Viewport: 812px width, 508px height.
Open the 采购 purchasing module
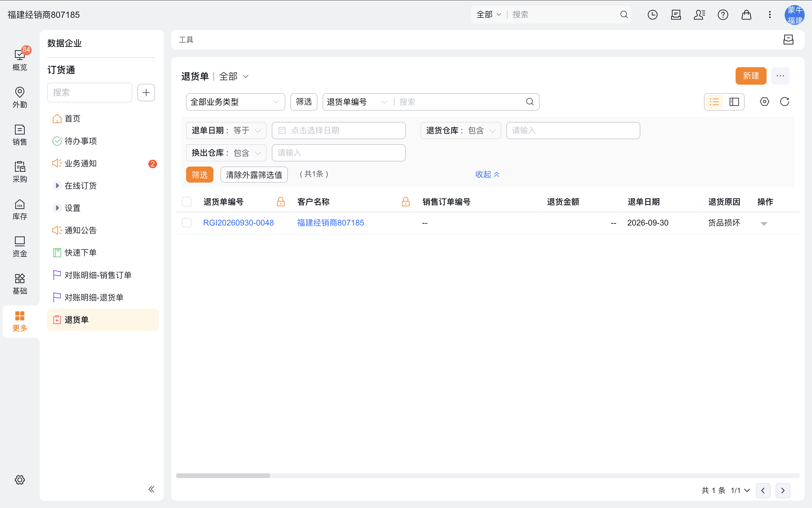[20, 172]
